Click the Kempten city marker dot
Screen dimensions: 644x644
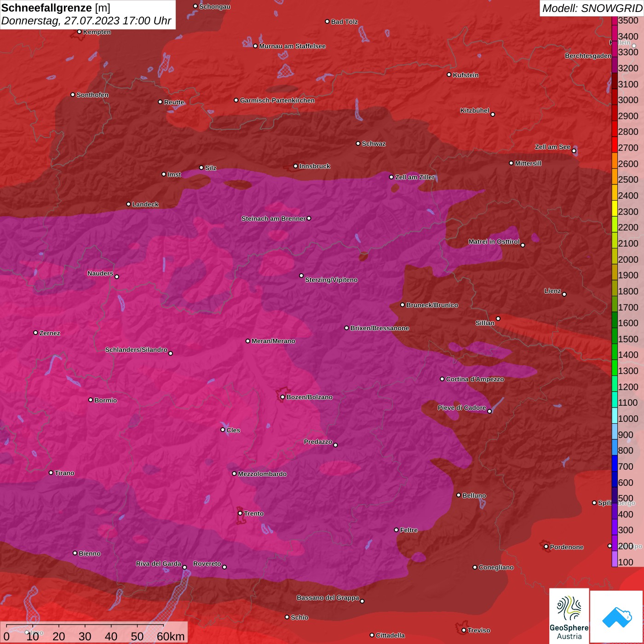(80, 32)
